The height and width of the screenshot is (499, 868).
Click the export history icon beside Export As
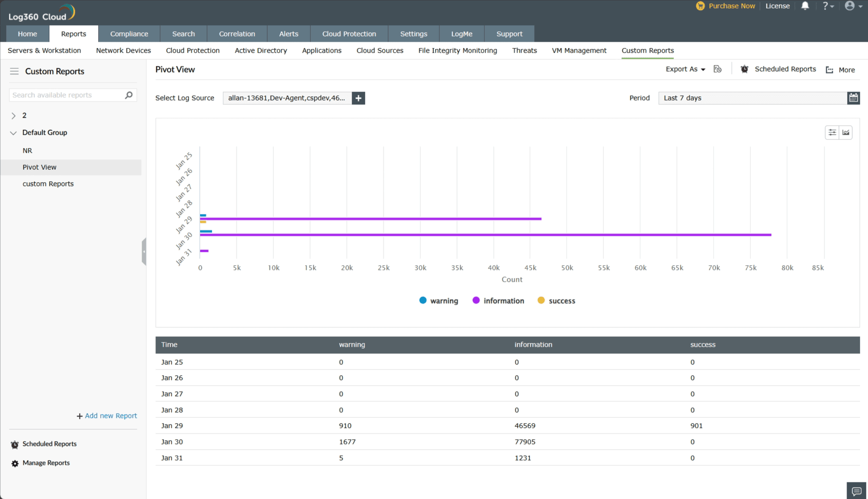(x=718, y=69)
